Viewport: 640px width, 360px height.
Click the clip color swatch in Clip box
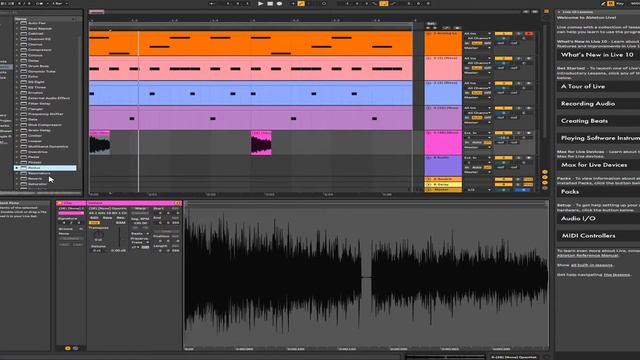(x=71, y=213)
